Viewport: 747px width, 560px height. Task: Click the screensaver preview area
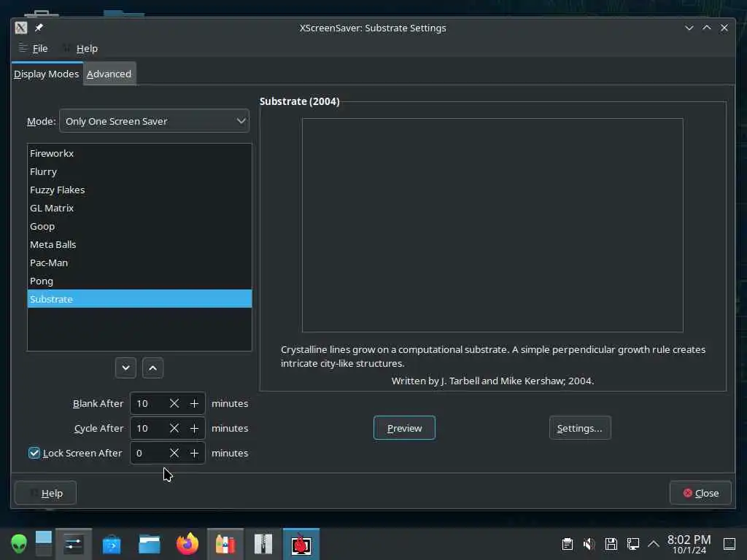(492, 225)
